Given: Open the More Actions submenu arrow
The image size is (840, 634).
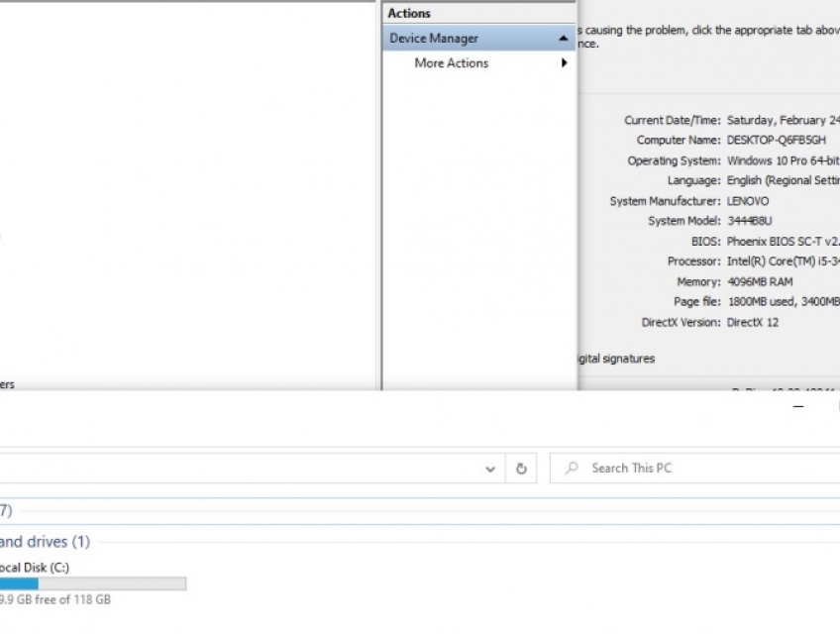Looking at the screenshot, I should click(565, 63).
